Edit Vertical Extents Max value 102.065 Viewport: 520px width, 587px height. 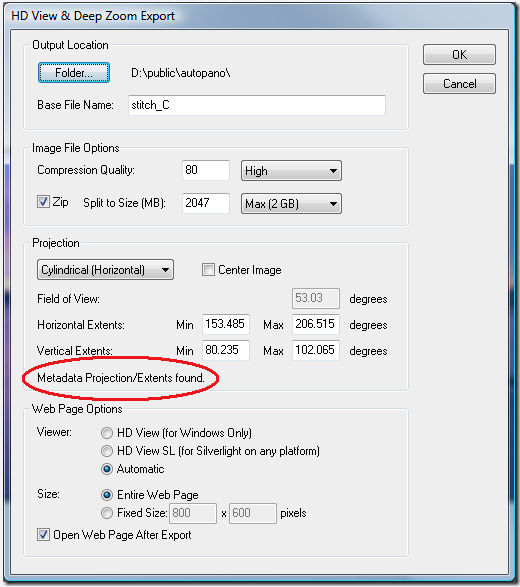(x=316, y=350)
